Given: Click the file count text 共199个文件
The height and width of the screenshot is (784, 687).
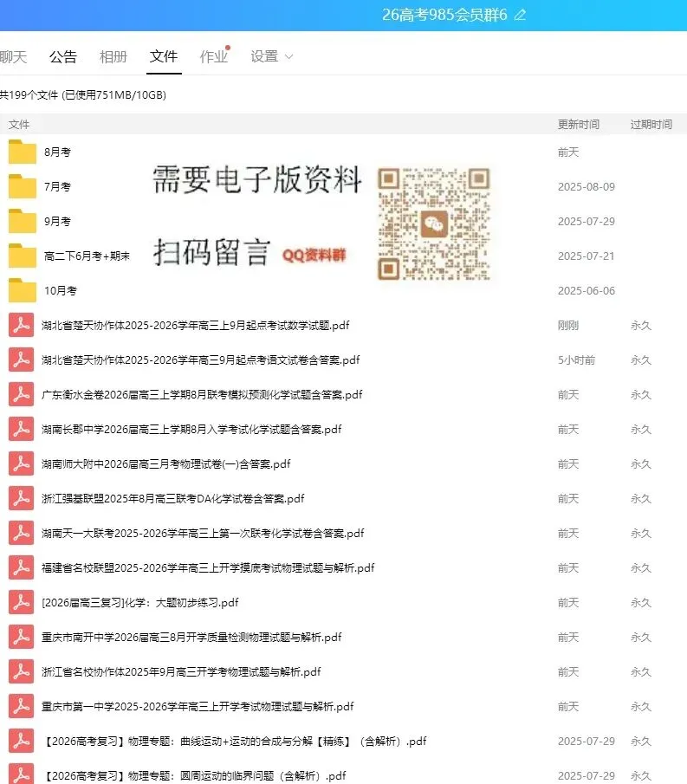Looking at the screenshot, I should point(29,95).
